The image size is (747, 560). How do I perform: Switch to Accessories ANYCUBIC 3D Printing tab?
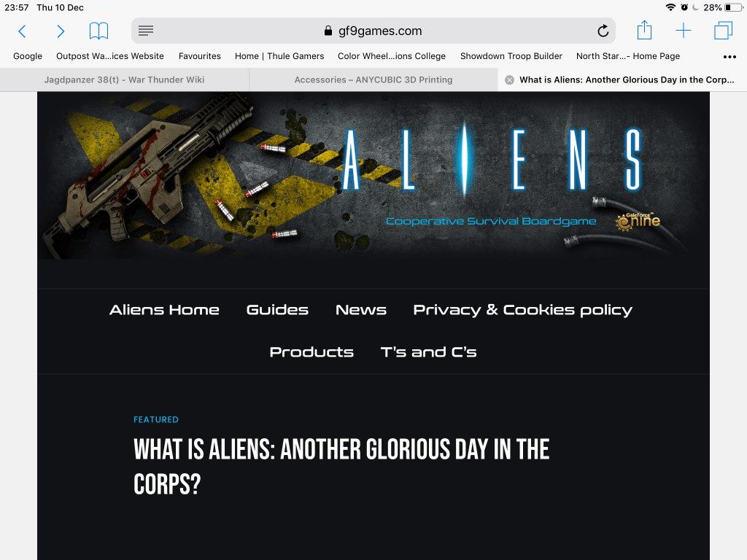(373, 80)
